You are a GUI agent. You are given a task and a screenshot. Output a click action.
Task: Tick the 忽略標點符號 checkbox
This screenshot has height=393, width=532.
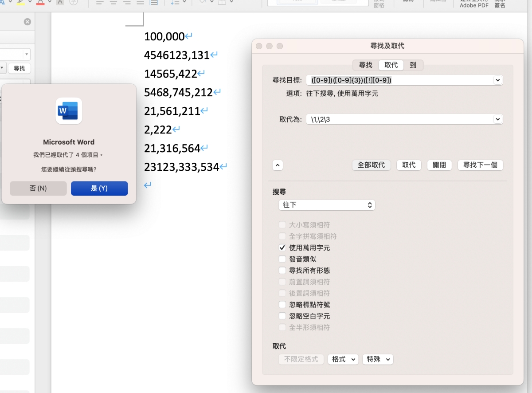tap(282, 305)
